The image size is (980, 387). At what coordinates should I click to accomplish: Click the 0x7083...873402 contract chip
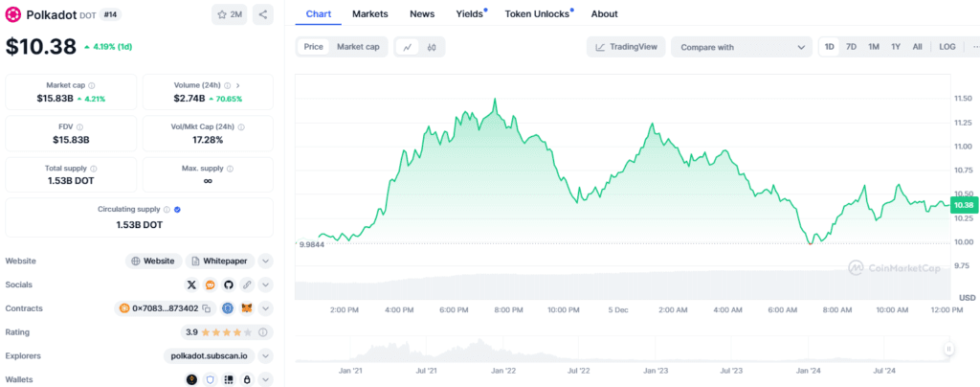165,308
